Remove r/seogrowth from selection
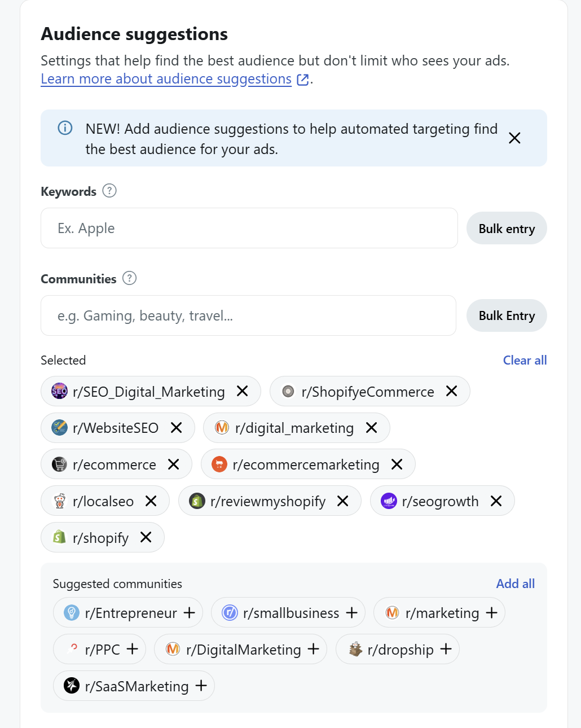Viewport: 581px width, 728px height. click(496, 501)
